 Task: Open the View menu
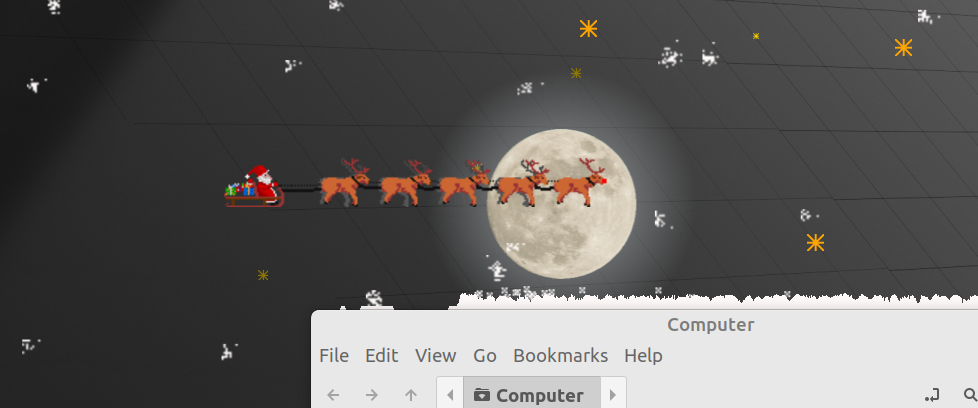435,356
